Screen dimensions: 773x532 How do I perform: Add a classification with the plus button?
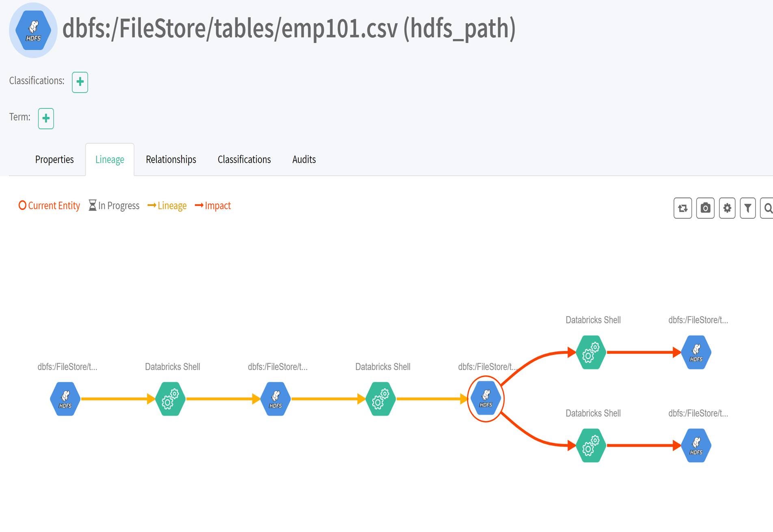coord(80,82)
